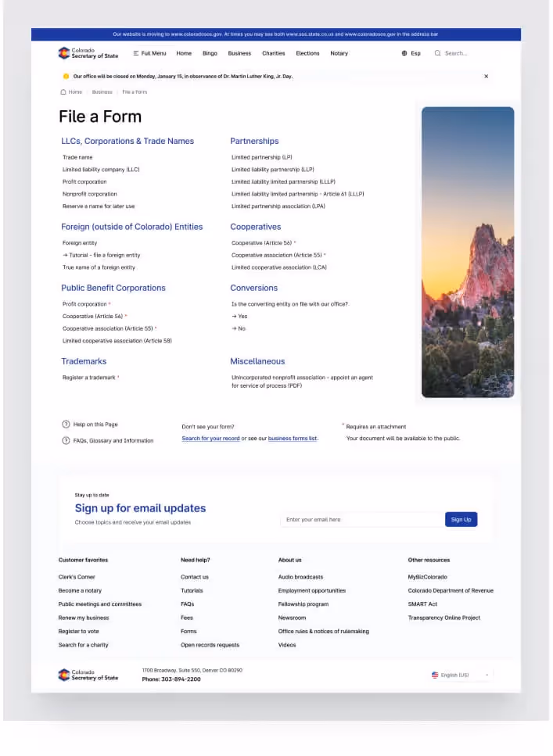Open Open records requests link
The width and height of the screenshot is (553, 756).
210,645
